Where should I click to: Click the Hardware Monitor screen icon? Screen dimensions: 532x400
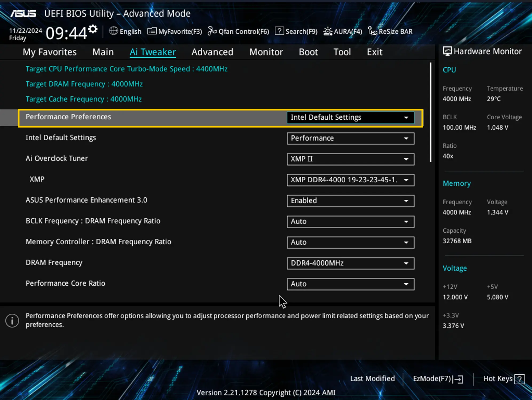point(447,51)
